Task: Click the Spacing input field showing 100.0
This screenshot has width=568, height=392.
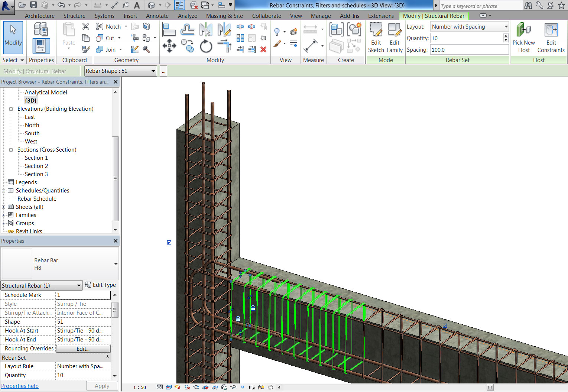Action: (x=468, y=49)
